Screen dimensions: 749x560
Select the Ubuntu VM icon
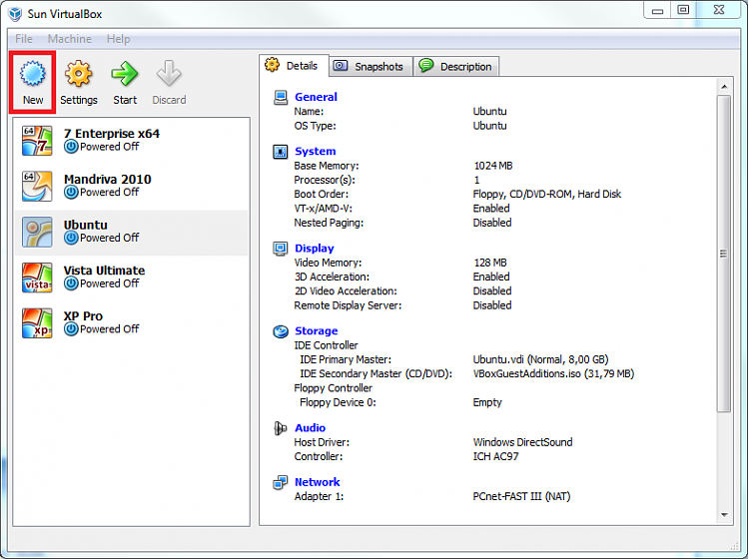coord(37,232)
